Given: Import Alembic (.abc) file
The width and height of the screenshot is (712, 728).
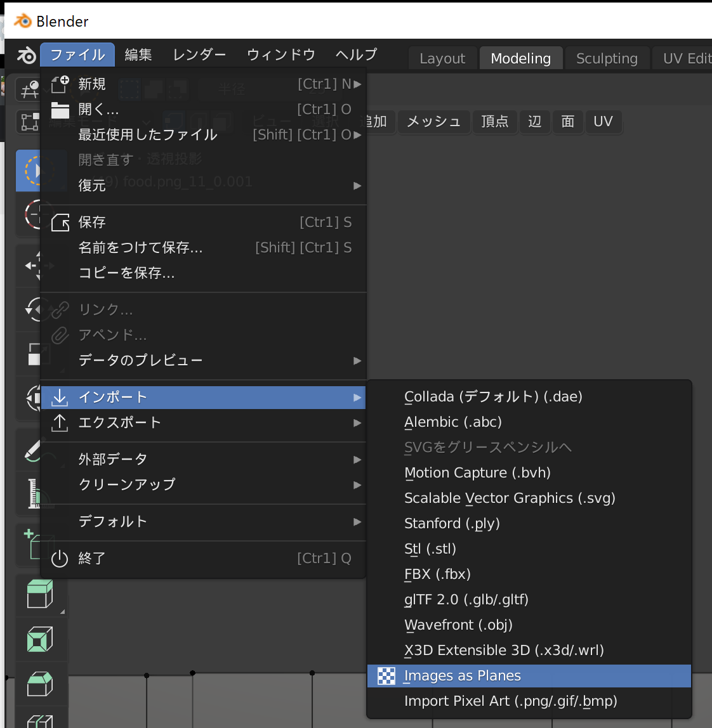Looking at the screenshot, I should point(529,422).
